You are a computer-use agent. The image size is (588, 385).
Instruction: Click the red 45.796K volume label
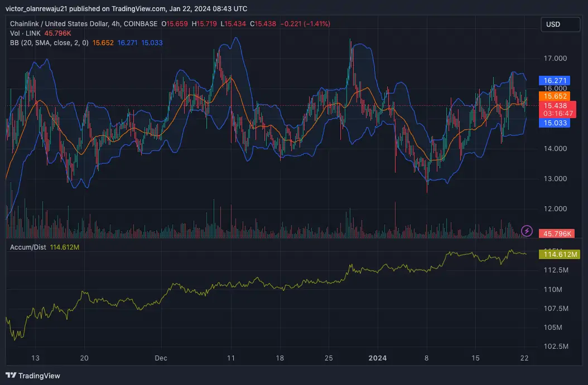click(x=557, y=233)
